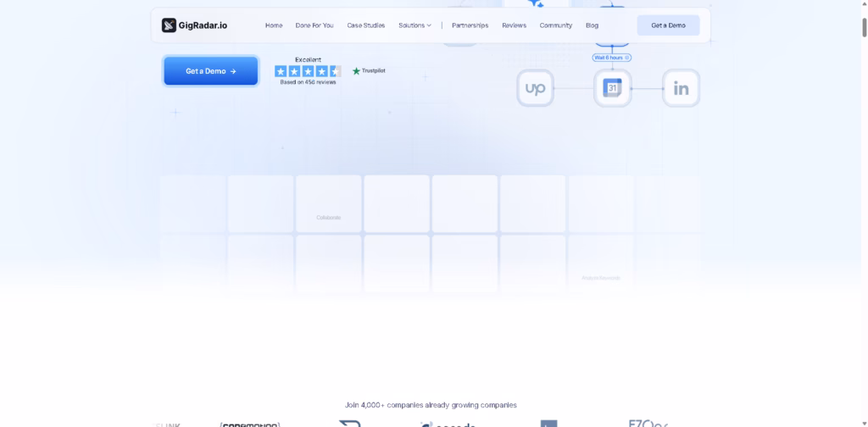This screenshot has height=427, width=868.
Task: Visit the Blog link
Action: [592, 25]
